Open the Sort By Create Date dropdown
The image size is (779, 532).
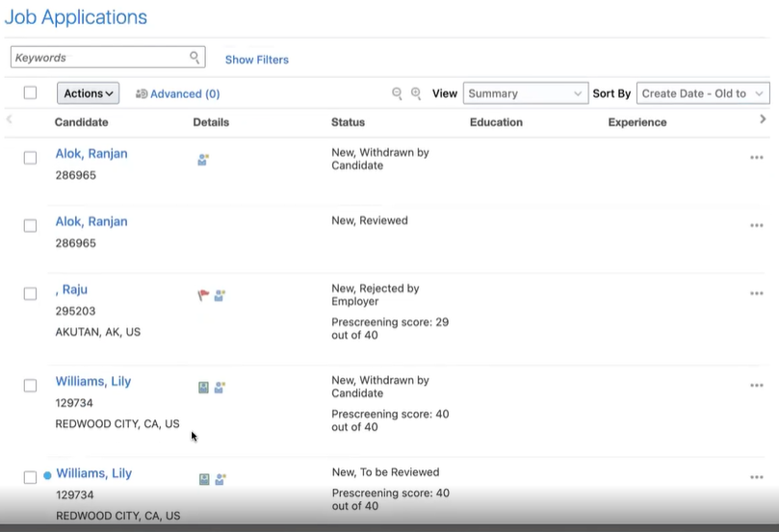703,93
